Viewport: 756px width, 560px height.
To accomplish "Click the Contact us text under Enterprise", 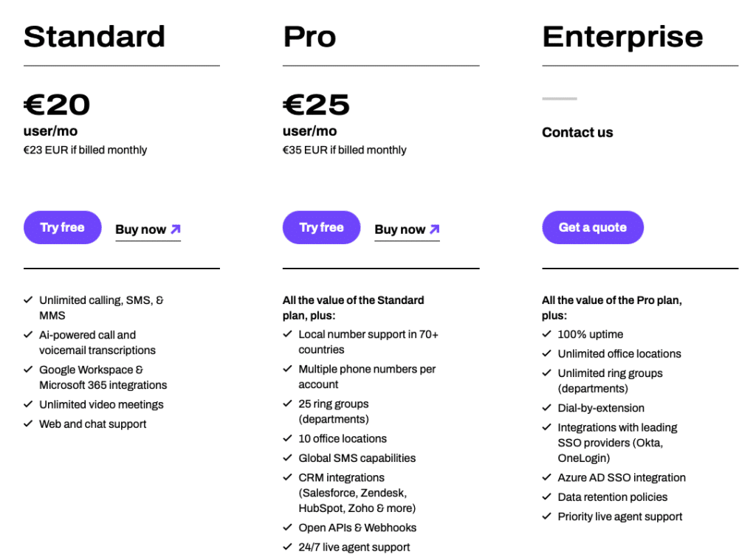I will pyautogui.click(x=577, y=133).
